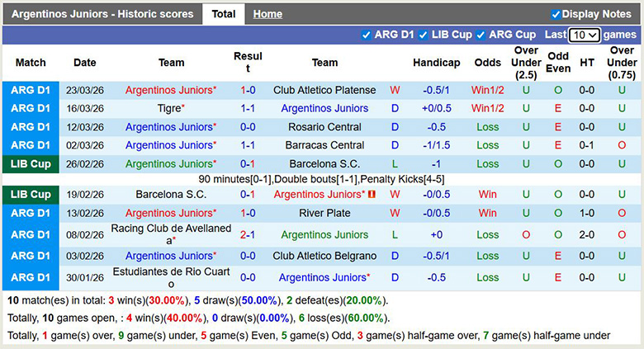Uncheck the ARG D1 filter checkbox
The width and height of the screenshot is (644, 349).
(x=367, y=35)
